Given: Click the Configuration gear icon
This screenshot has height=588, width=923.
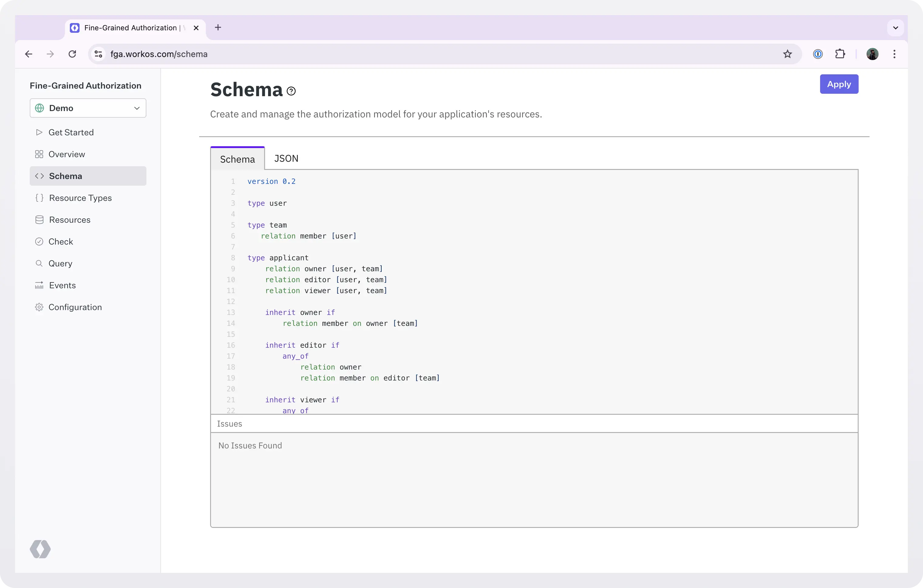Looking at the screenshot, I should coord(39,307).
